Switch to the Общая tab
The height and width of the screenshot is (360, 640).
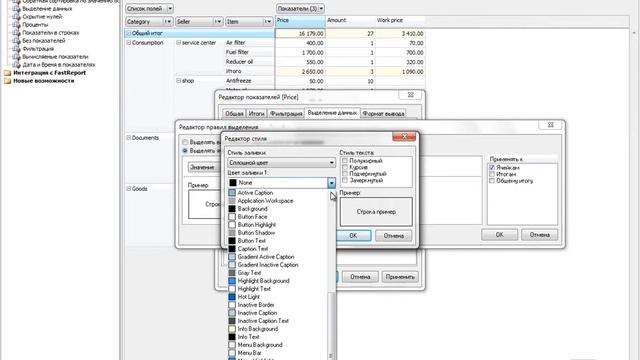pos(234,113)
